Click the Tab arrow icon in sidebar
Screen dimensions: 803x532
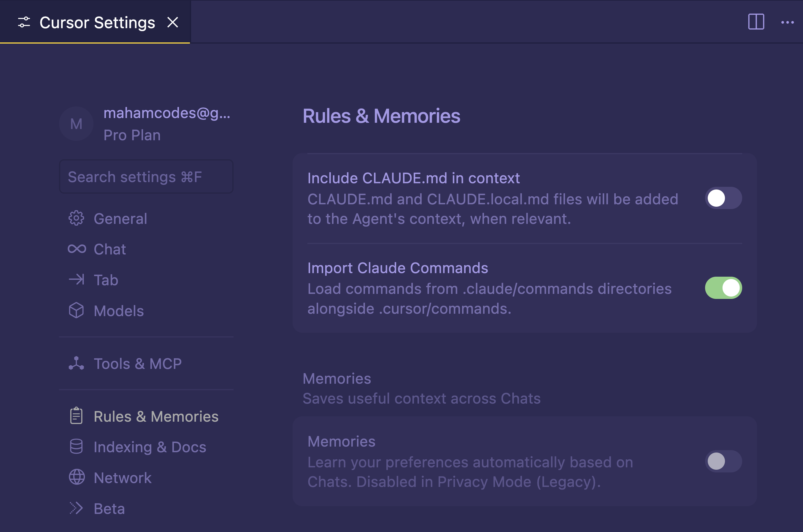[76, 280]
